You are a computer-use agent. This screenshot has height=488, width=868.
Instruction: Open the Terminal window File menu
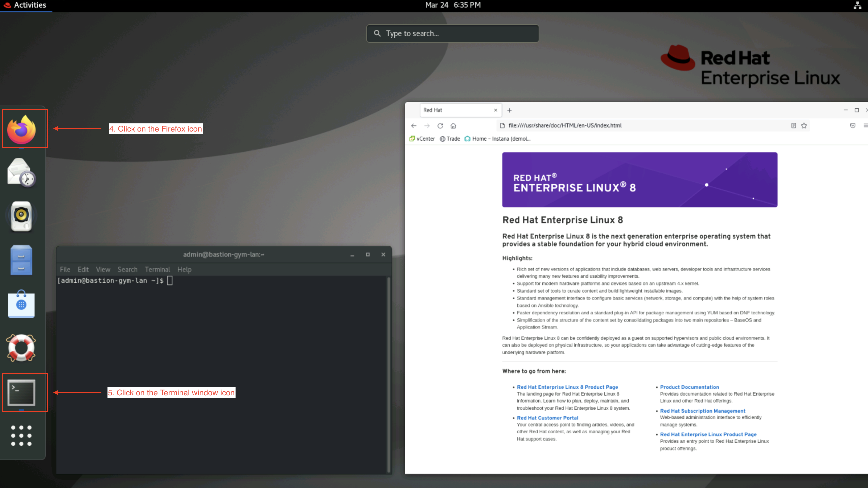(x=65, y=269)
